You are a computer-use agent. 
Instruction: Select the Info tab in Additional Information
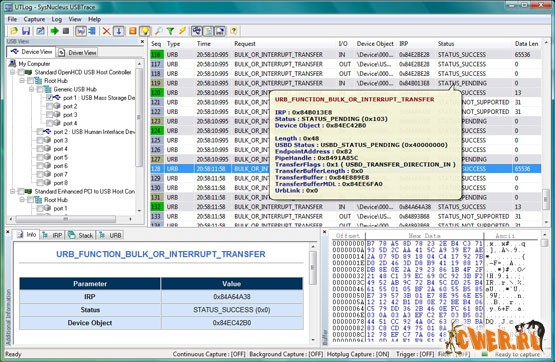[x=27, y=234]
